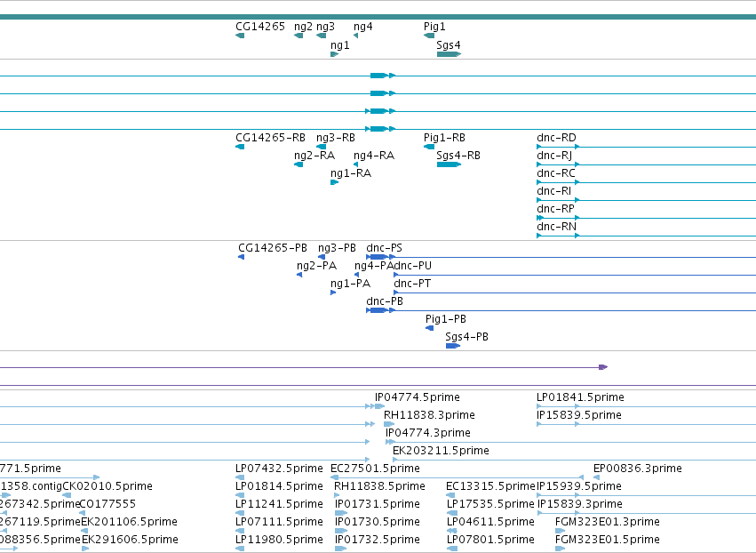Select the Sgs4 gene arrow glyph

(x=449, y=54)
